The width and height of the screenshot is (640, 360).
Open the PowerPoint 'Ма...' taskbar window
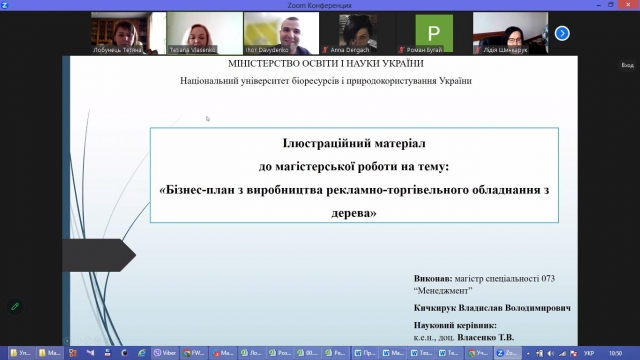click(222, 353)
